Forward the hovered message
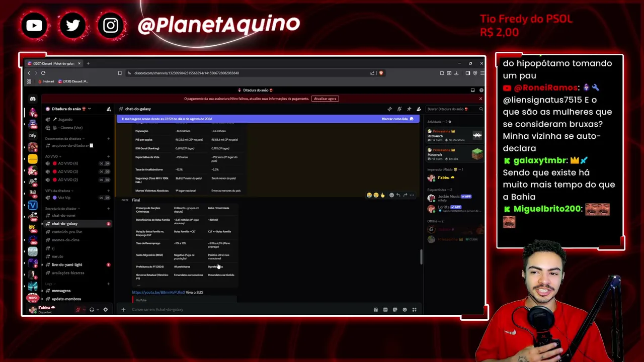 click(405, 195)
